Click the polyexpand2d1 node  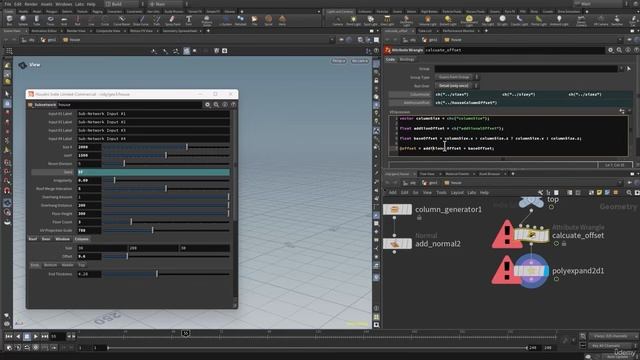coord(531,271)
